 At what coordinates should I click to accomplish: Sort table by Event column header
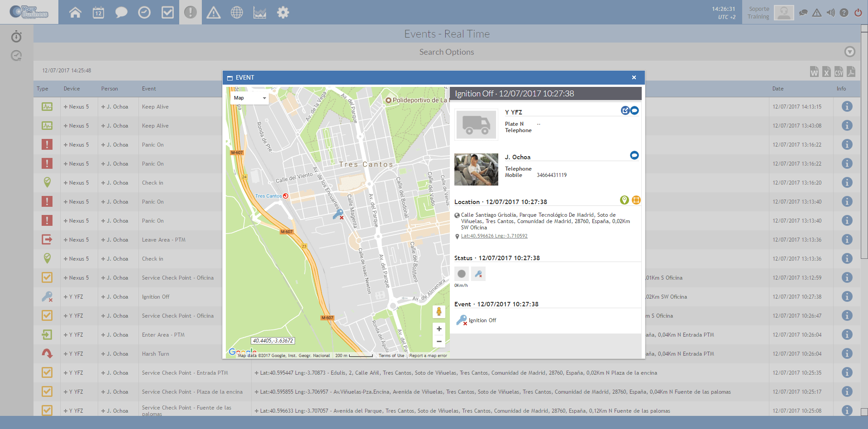pos(149,89)
